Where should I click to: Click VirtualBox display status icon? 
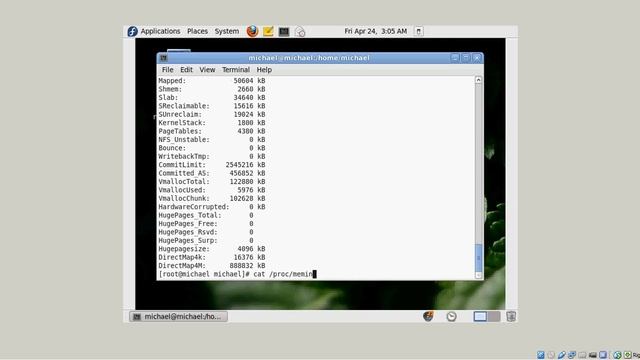[x=603, y=355]
